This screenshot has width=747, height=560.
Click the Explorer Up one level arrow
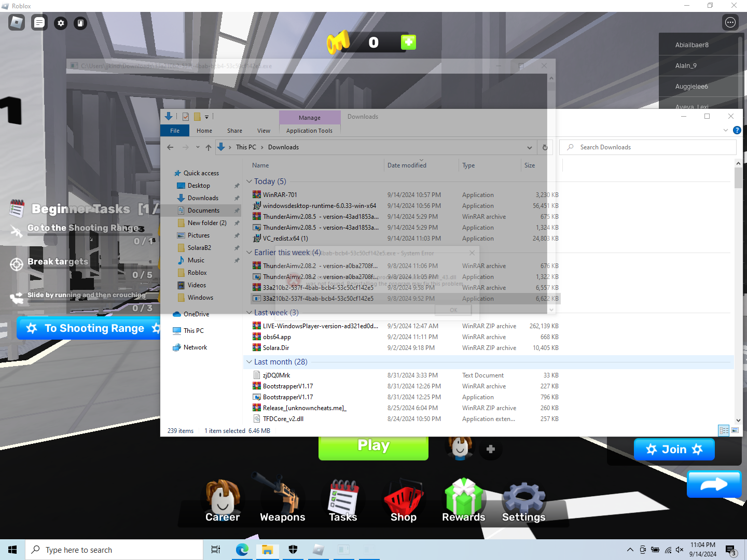209,147
